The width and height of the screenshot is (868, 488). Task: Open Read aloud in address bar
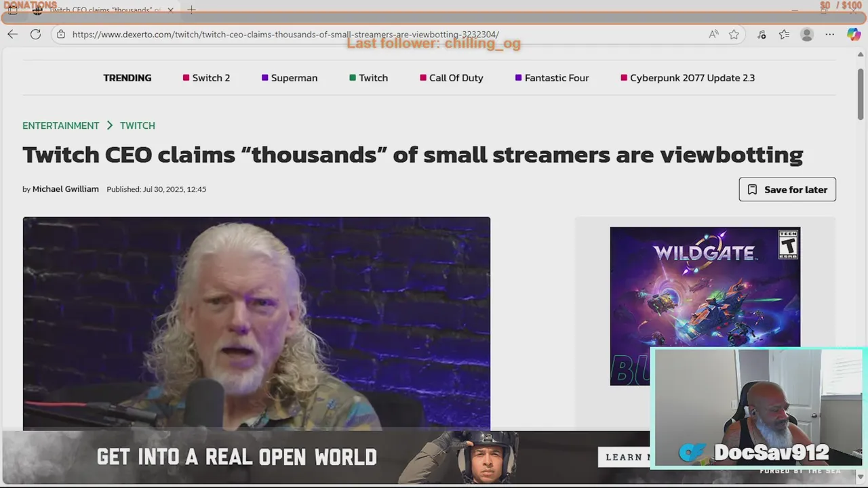point(714,34)
